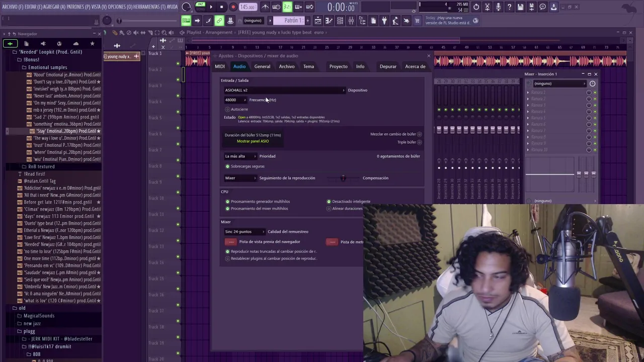The height and width of the screenshot is (362, 644).
Task: Open the mixer view icon
Action: click(351, 21)
